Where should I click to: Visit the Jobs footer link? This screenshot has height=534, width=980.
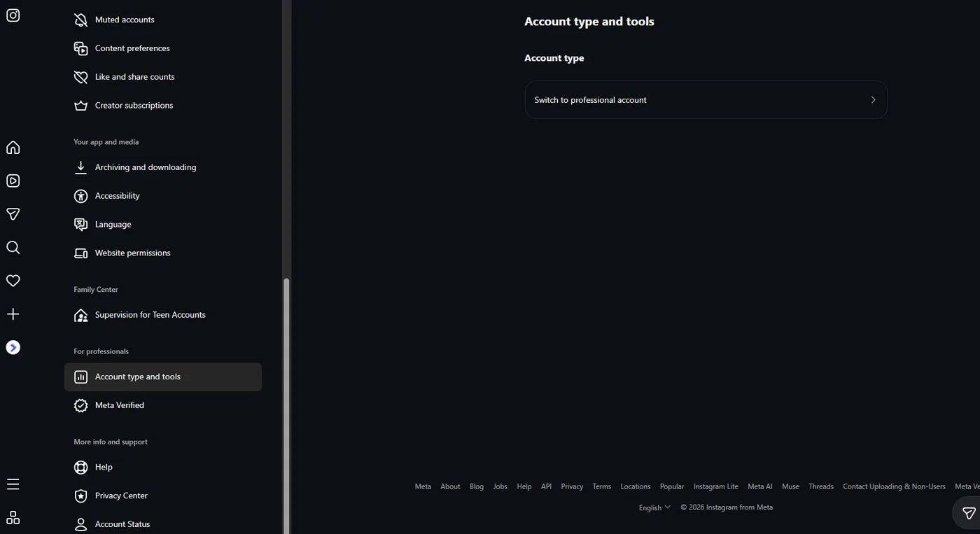[x=500, y=486]
